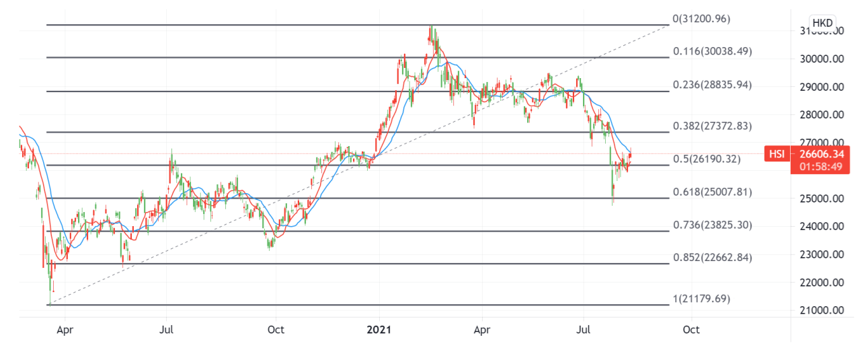868x360 pixels.
Task: Open the HKD currency selector
Action: [x=822, y=23]
